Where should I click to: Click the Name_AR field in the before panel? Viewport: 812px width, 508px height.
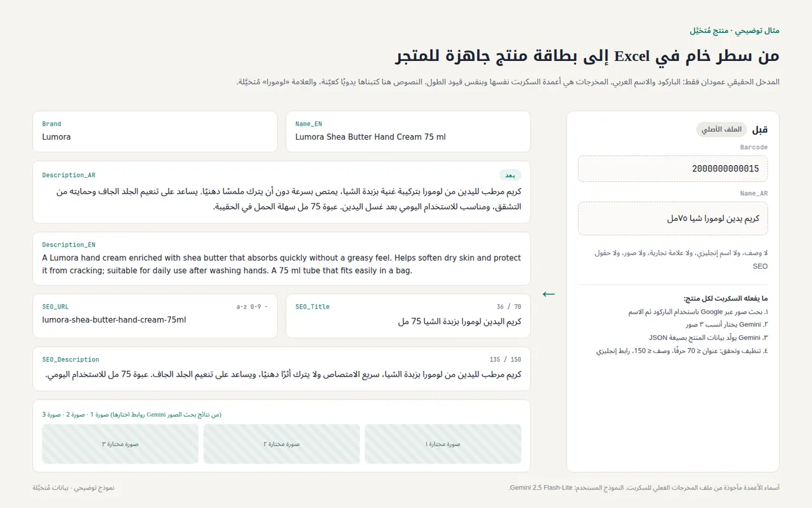[672, 218]
